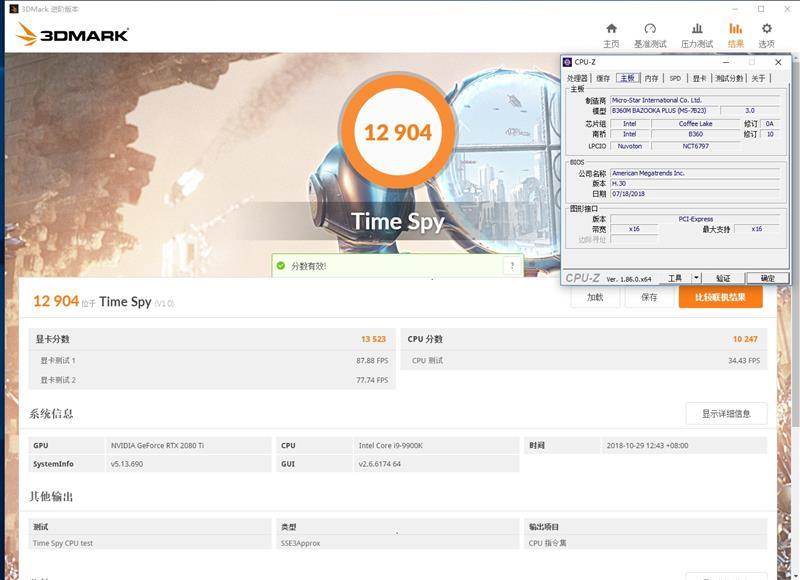Switch to CPU-Z 处理器 tab

(578, 78)
